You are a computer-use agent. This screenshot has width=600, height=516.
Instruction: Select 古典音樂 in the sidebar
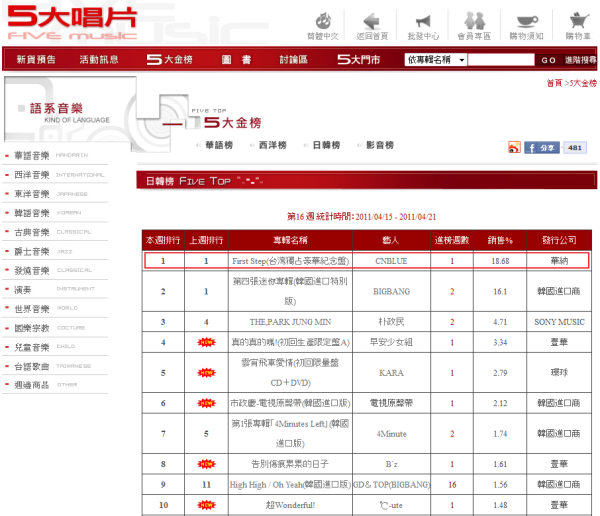tap(32, 232)
